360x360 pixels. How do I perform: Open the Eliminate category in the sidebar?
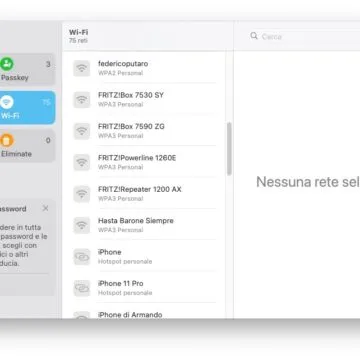pos(27,146)
